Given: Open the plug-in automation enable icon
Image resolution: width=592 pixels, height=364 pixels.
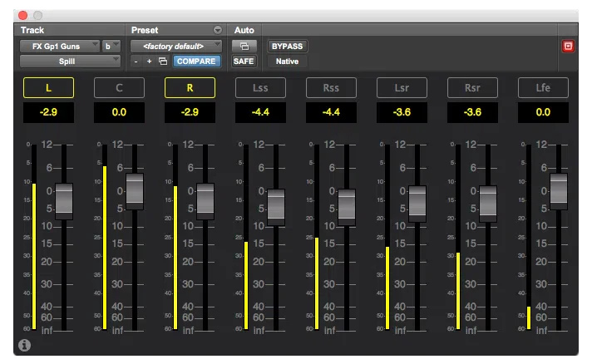Looking at the screenshot, I should click(244, 47).
